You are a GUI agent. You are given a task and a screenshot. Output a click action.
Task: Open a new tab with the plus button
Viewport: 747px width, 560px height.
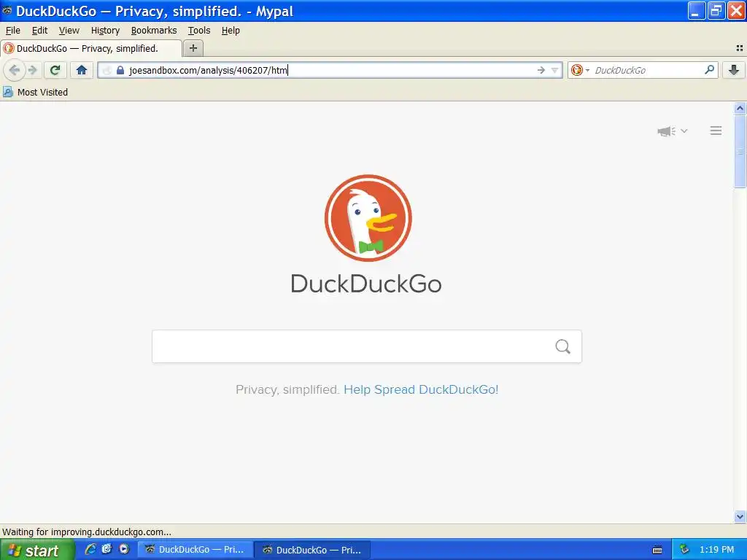click(193, 48)
